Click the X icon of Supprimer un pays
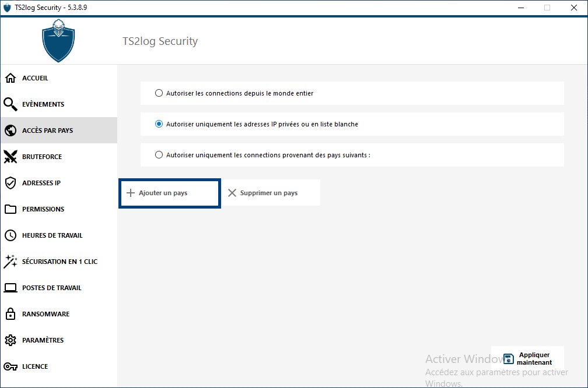This screenshot has width=588, height=388. tap(232, 193)
